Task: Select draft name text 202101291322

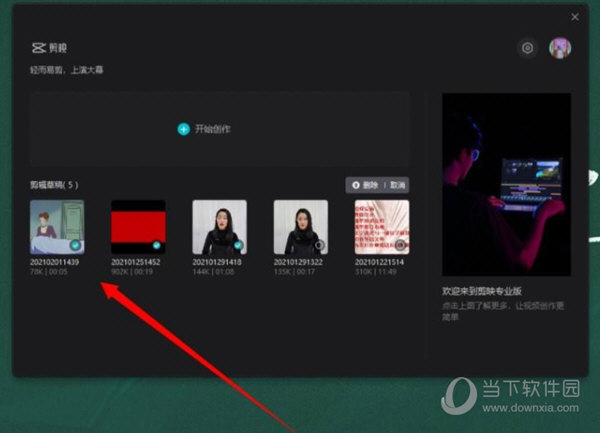Action: (298, 262)
